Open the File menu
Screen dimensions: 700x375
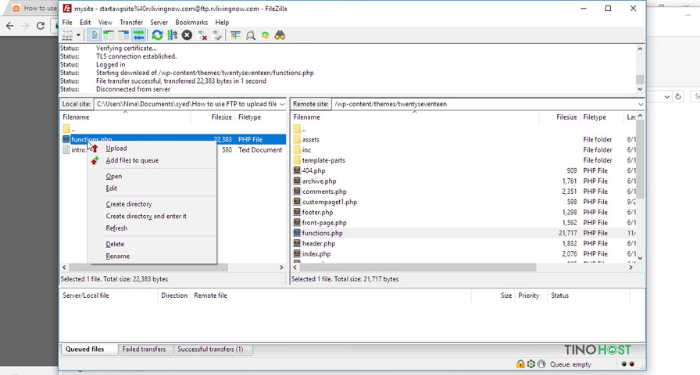click(x=67, y=22)
